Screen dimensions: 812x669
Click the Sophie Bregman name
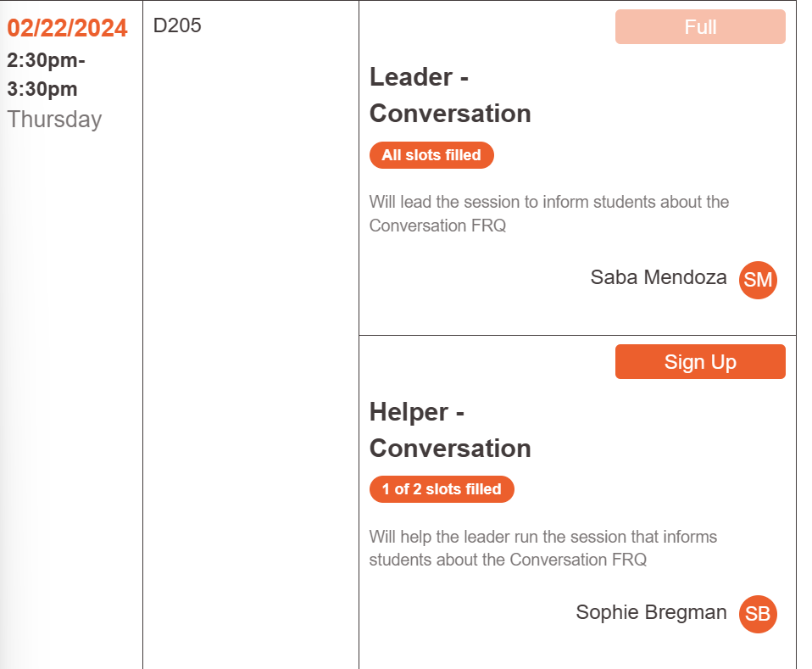[651, 612]
